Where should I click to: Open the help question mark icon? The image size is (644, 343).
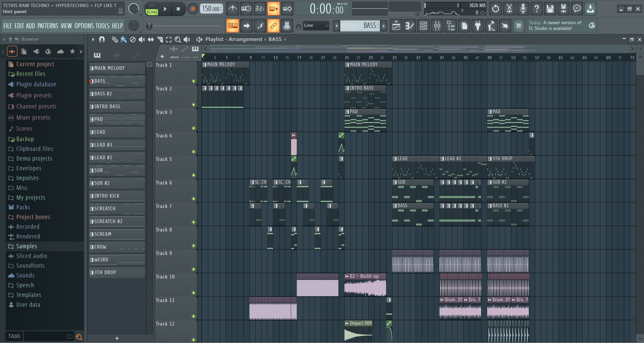[x=536, y=8]
